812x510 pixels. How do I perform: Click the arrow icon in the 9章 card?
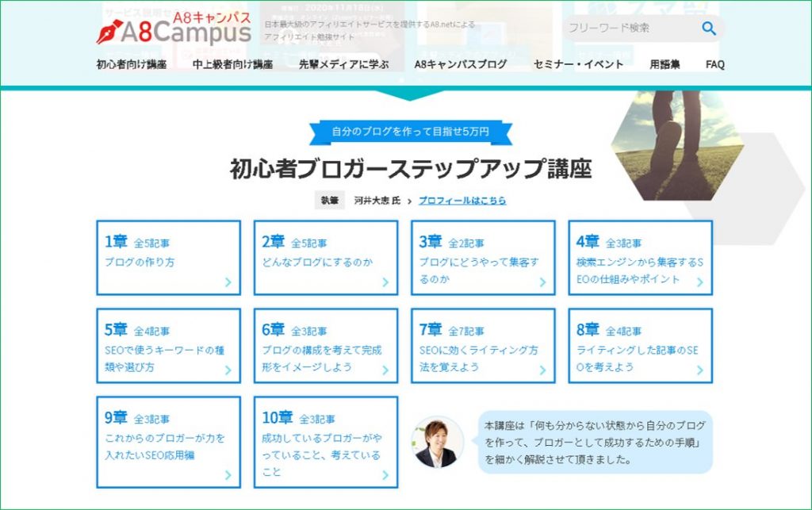click(228, 475)
